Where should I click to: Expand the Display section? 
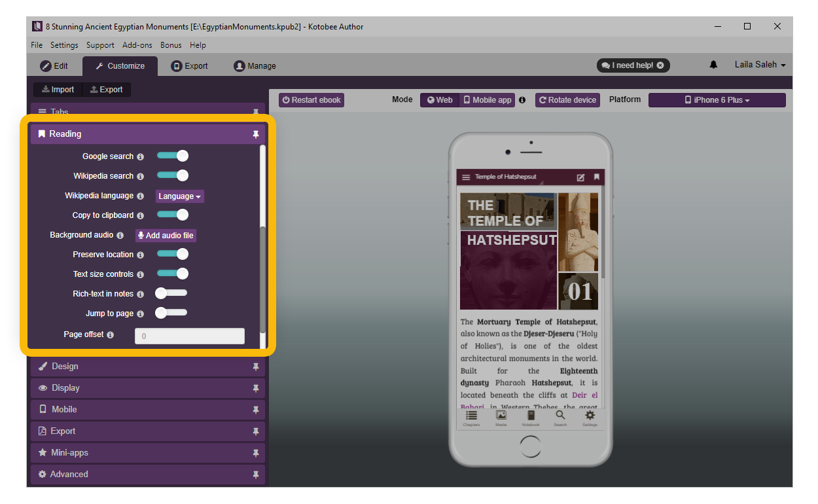tap(148, 388)
